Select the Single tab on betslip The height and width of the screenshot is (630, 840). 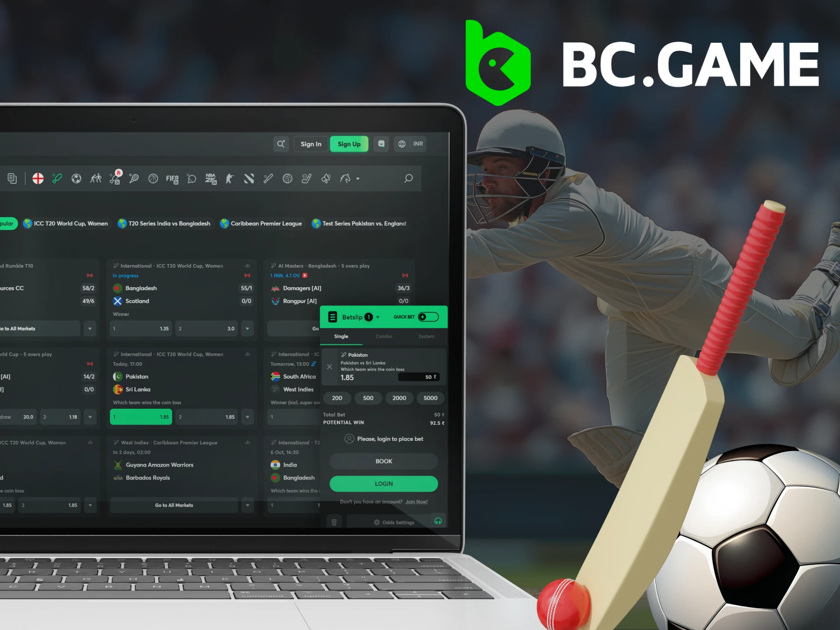[x=341, y=336]
